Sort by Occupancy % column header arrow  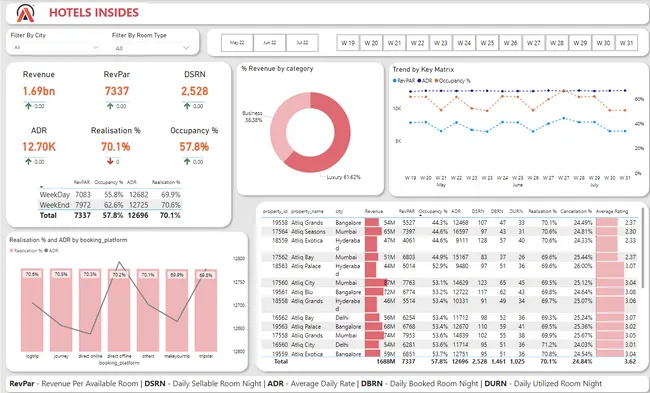click(x=421, y=216)
